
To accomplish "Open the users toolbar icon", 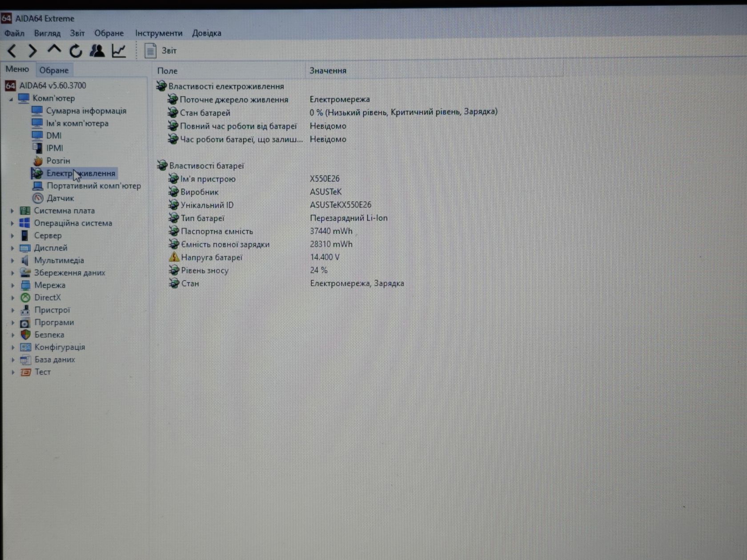I will click(x=97, y=51).
